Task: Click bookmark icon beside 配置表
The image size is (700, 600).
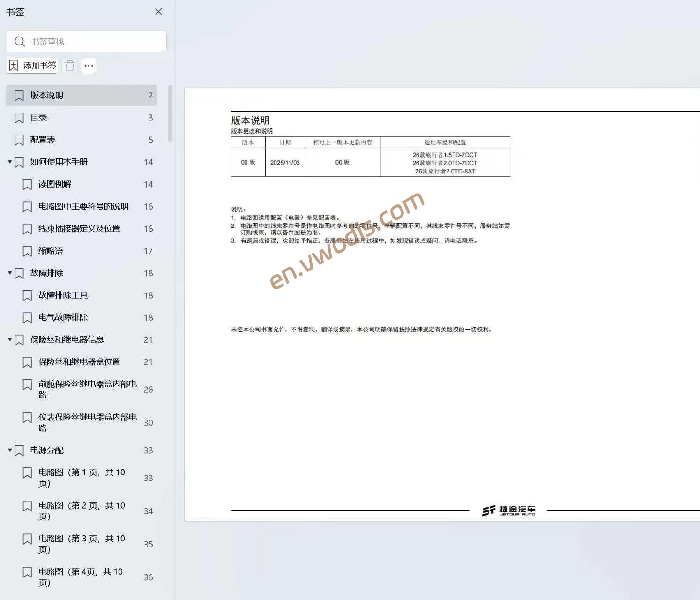Action: point(19,140)
